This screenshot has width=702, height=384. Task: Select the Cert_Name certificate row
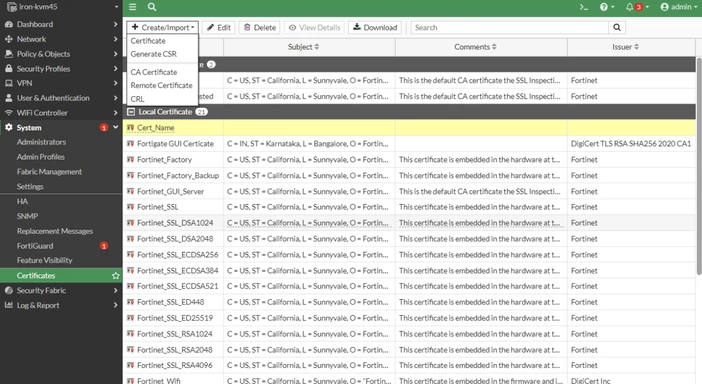(409, 128)
